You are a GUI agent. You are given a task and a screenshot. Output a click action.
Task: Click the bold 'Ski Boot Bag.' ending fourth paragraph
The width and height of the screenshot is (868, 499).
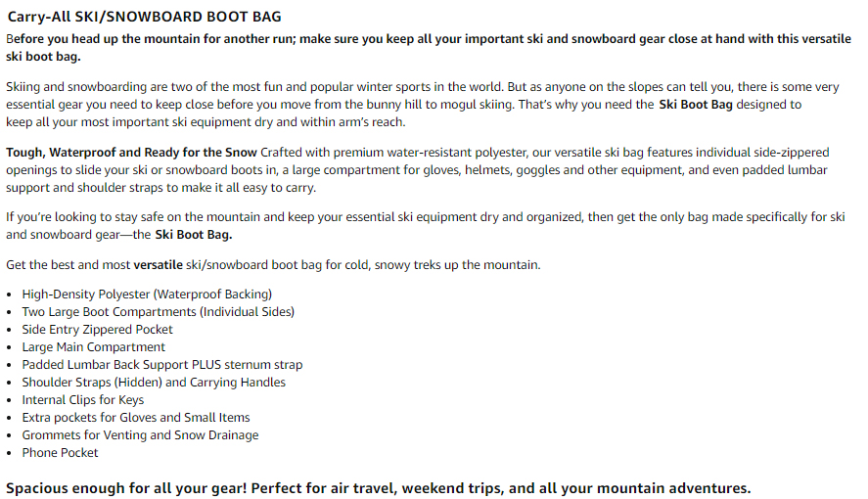(193, 235)
